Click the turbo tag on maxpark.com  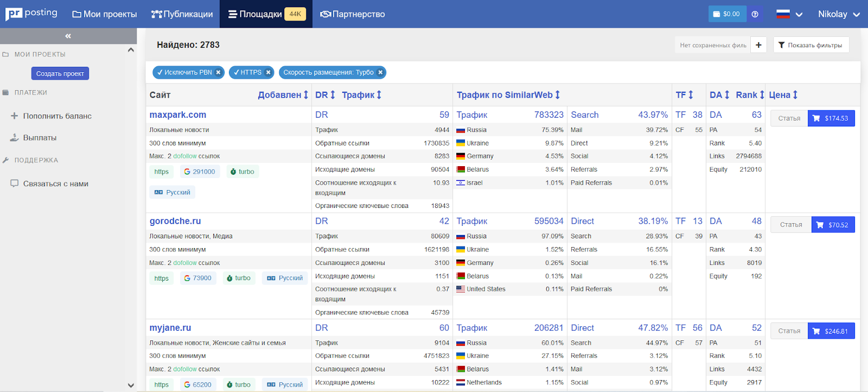242,172
